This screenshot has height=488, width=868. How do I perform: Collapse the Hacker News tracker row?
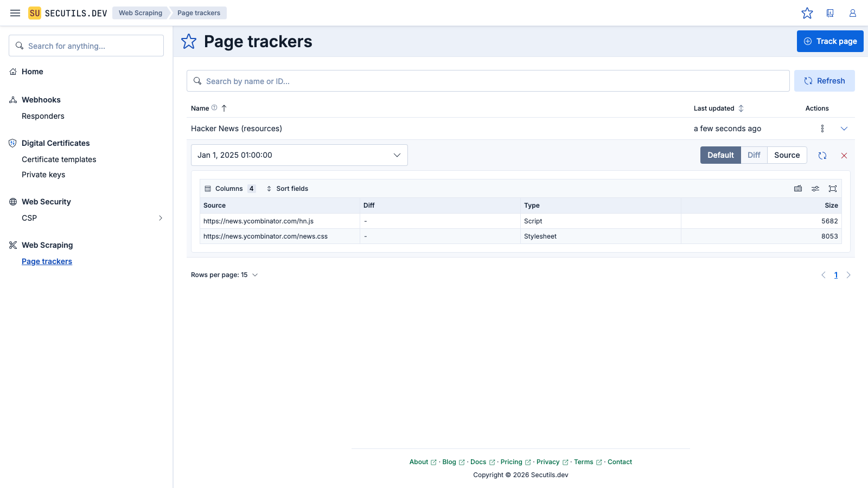(844, 129)
